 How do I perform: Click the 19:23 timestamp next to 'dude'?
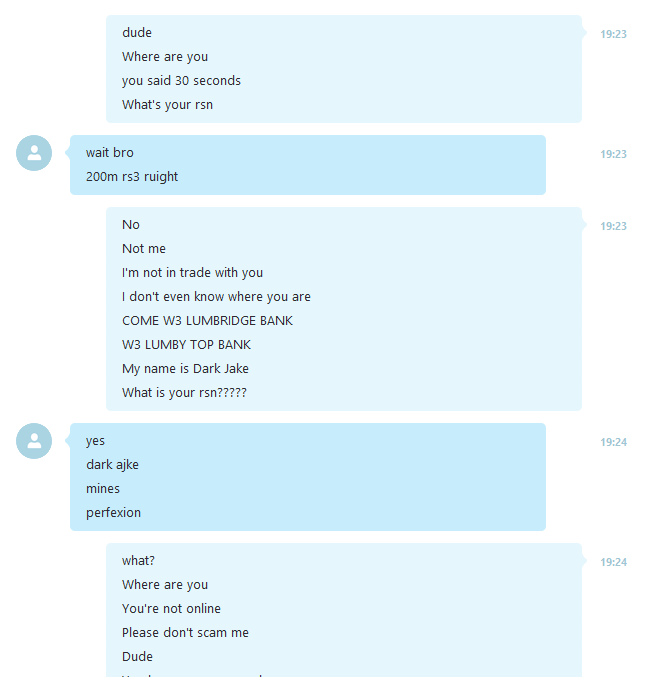point(613,34)
